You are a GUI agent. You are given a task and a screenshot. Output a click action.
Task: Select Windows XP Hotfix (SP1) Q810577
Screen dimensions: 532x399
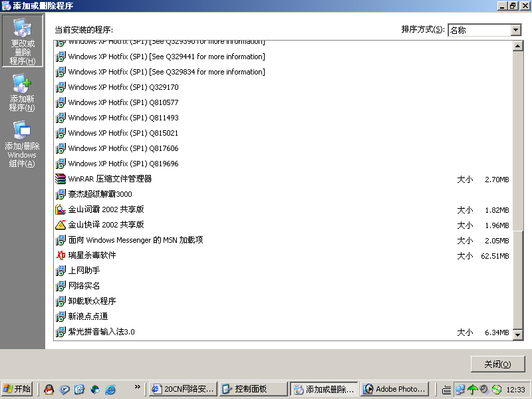point(124,102)
